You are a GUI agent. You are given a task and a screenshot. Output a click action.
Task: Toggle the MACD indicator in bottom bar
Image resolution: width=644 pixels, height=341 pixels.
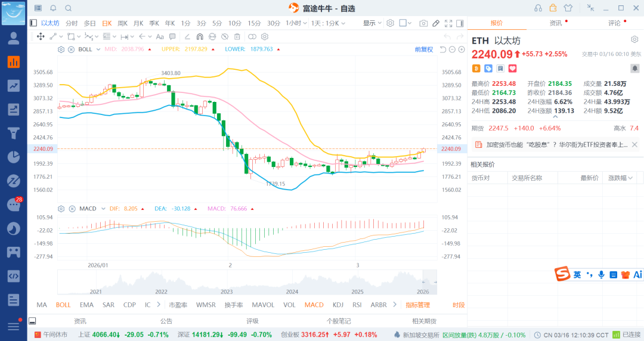[x=314, y=305]
